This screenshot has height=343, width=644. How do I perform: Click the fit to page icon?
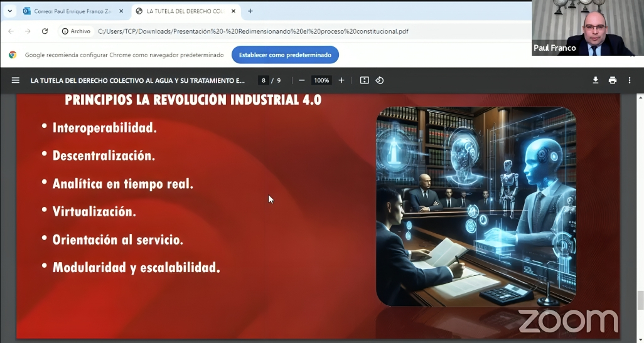pos(364,80)
